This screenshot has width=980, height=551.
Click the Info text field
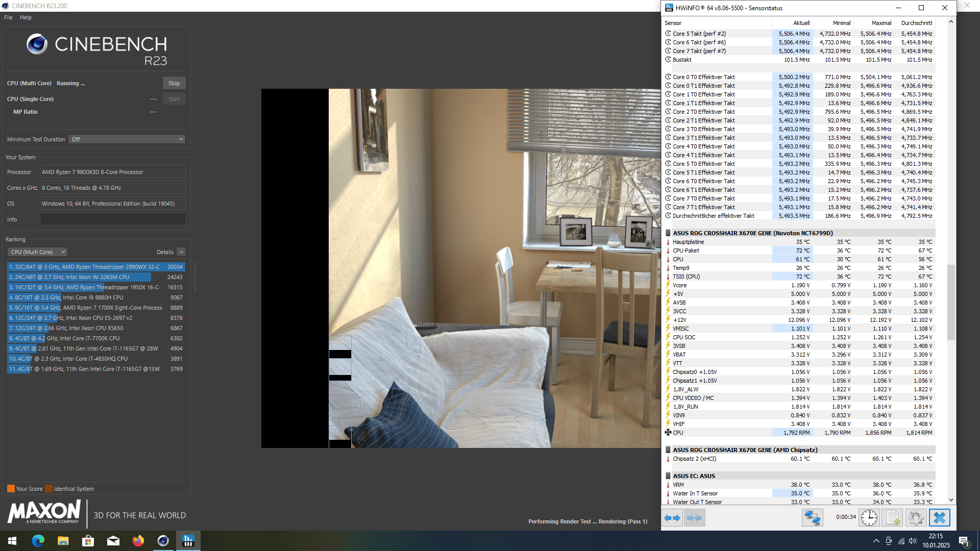(x=113, y=219)
